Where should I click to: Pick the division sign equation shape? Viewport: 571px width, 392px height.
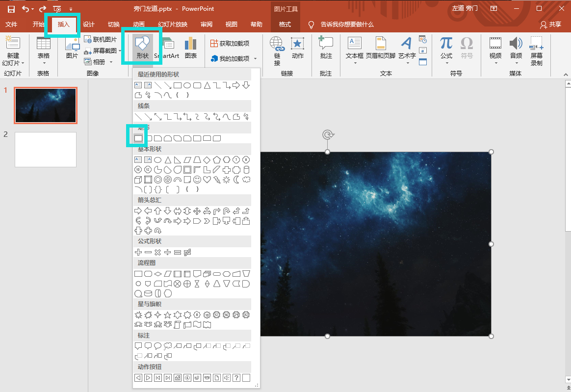pos(167,252)
